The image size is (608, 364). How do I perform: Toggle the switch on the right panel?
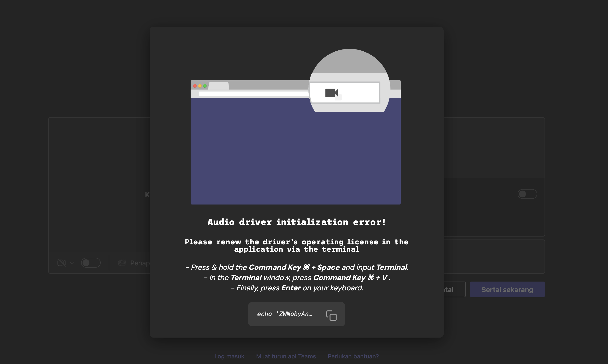pos(527,194)
